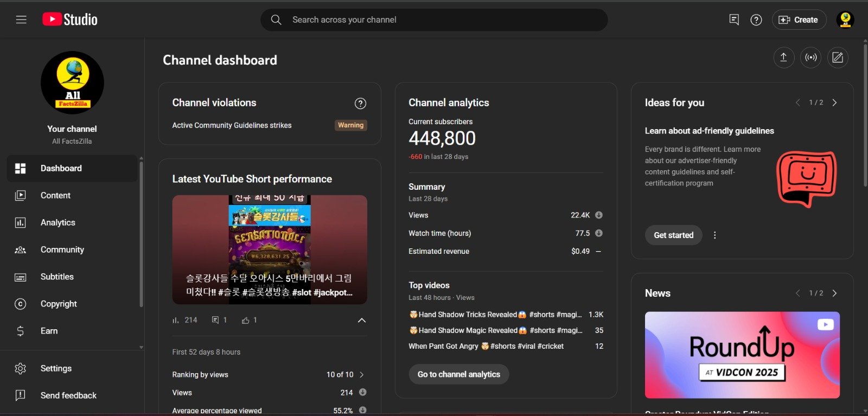This screenshot has width=868, height=416.
Task: Click Send feedback in the sidebar
Action: coord(72,395)
